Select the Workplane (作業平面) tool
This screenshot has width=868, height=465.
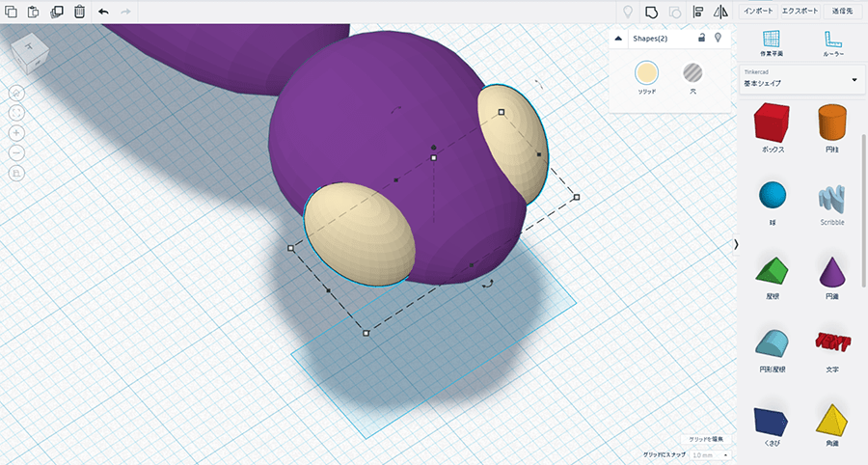coord(772,43)
